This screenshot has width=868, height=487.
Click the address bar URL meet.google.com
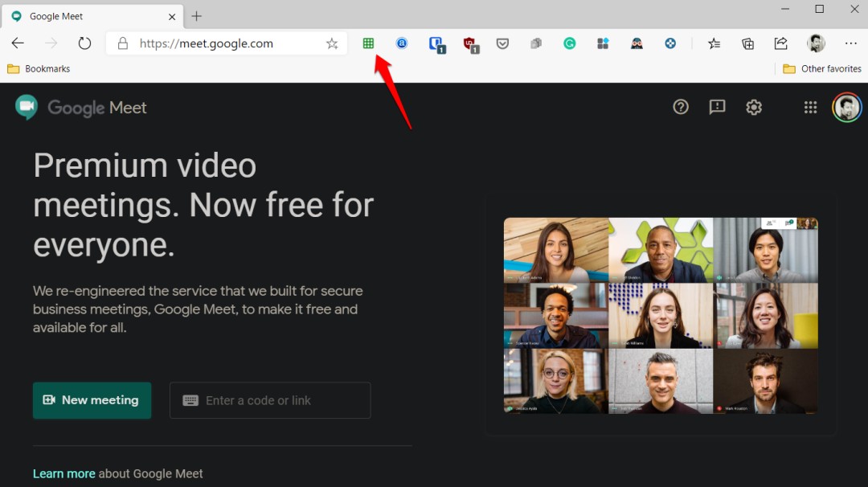(x=206, y=43)
